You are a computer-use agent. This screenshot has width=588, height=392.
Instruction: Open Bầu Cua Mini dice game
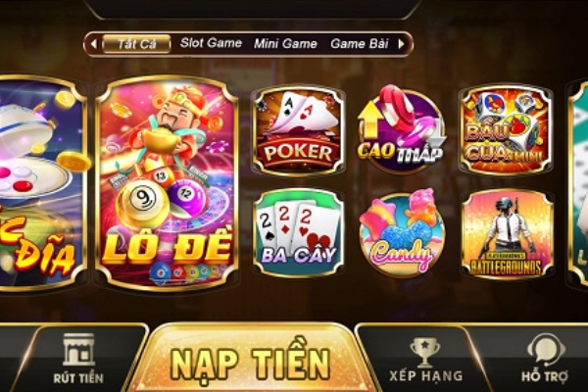pos(505,130)
